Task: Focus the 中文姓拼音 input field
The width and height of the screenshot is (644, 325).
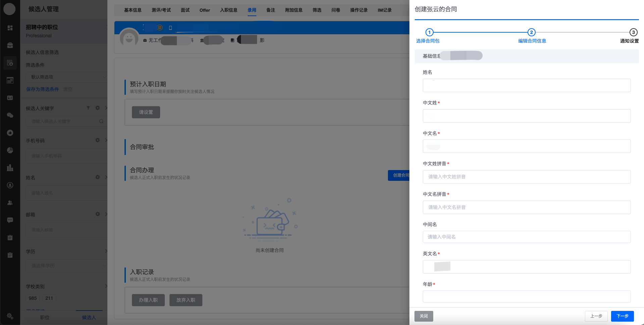Action: point(527,177)
